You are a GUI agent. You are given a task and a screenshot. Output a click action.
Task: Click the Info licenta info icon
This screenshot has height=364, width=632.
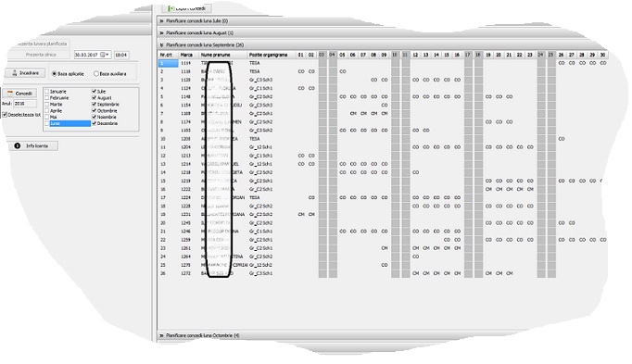18,145
